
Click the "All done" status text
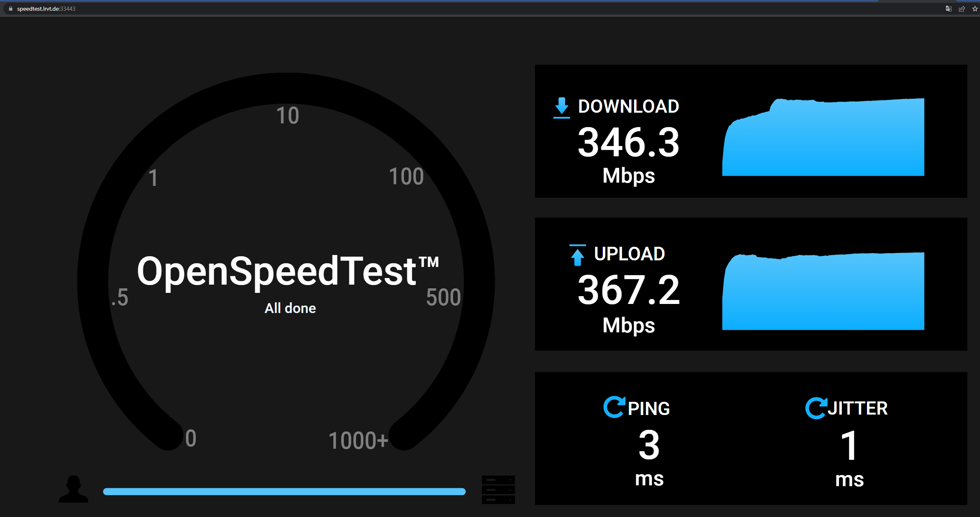click(290, 308)
